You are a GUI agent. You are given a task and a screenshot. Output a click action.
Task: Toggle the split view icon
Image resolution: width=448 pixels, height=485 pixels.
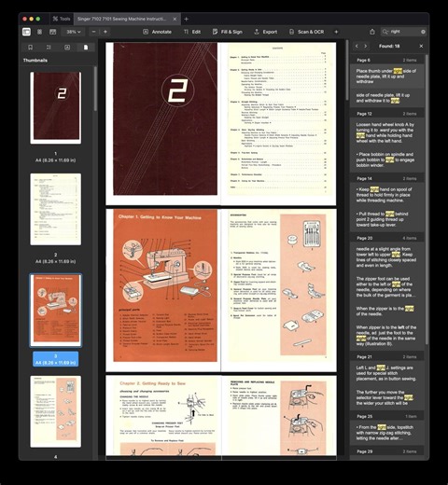[53, 32]
